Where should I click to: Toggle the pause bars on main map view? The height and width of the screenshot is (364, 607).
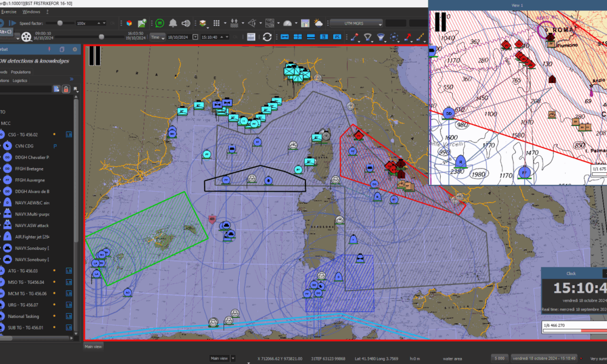point(95,55)
